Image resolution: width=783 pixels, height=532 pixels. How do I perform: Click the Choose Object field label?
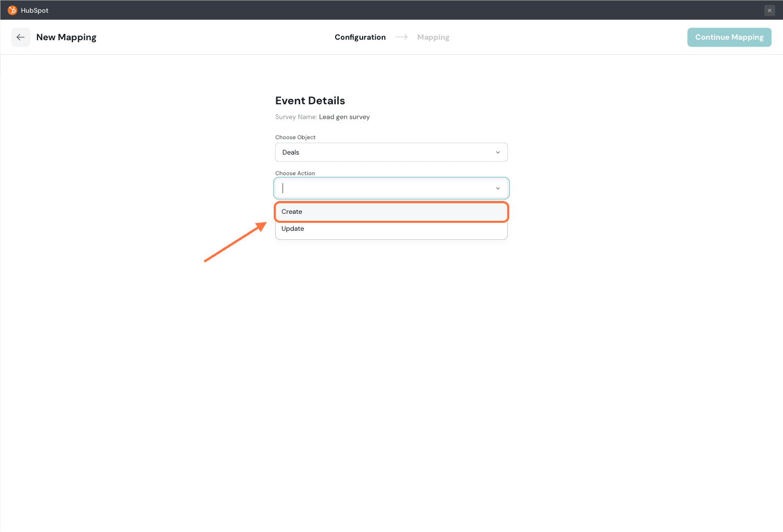pyautogui.click(x=295, y=137)
